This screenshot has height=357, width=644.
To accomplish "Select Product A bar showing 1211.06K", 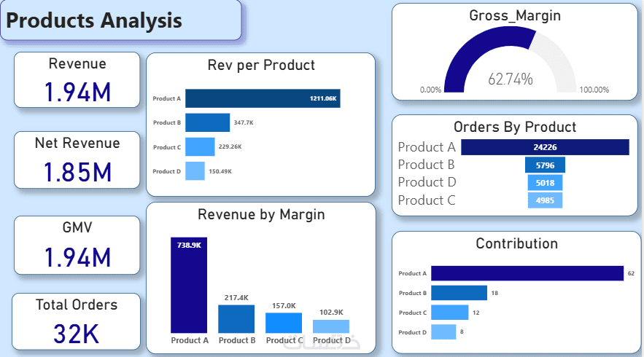I will (x=263, y=98).
